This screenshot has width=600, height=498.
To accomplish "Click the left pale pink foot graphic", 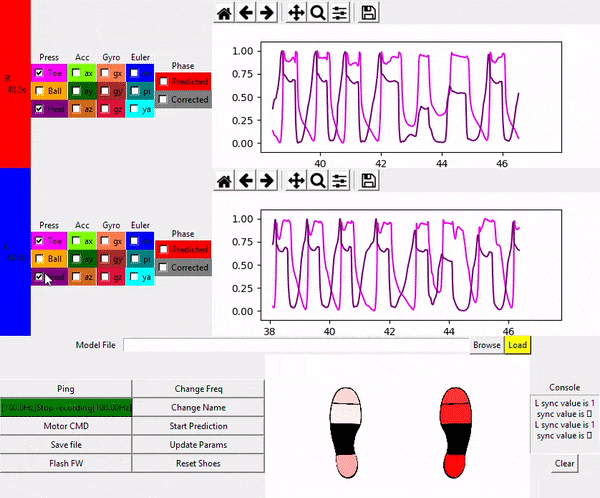I will pyautogui.click(x=345, y=433).
